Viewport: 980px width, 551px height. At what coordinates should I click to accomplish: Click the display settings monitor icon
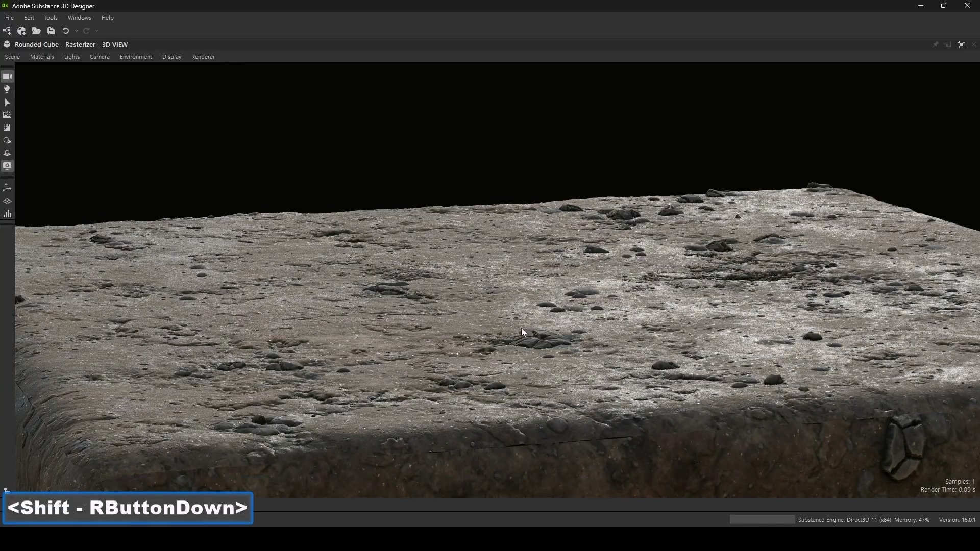[7, 166]
